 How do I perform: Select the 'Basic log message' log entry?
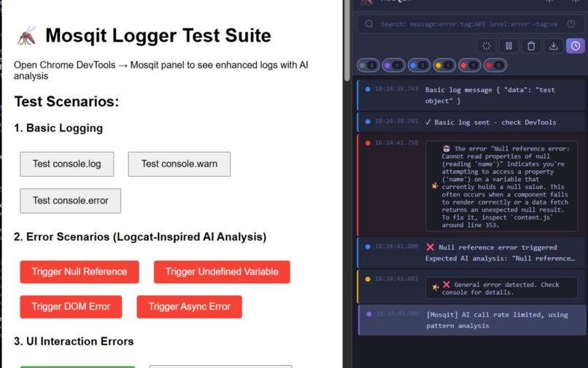click(x=471, y=95)
